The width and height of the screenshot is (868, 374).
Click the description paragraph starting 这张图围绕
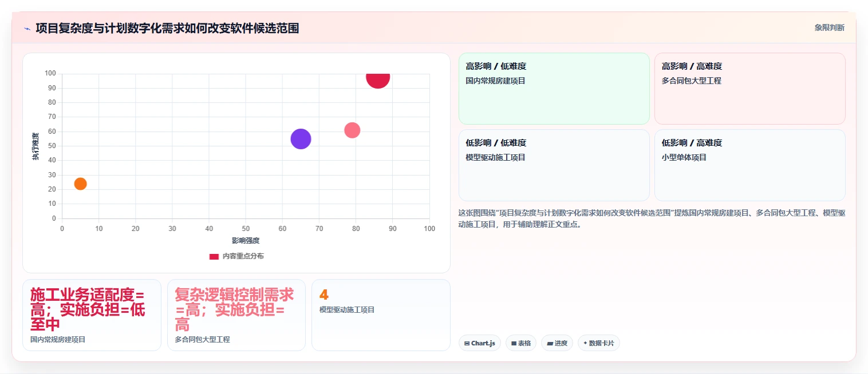(x=652, y=219)
